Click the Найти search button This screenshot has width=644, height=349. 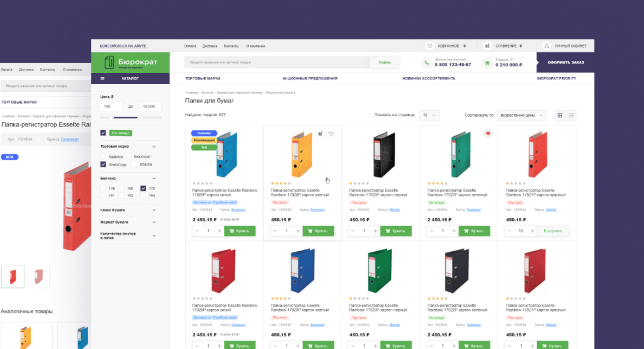point(384,62)
